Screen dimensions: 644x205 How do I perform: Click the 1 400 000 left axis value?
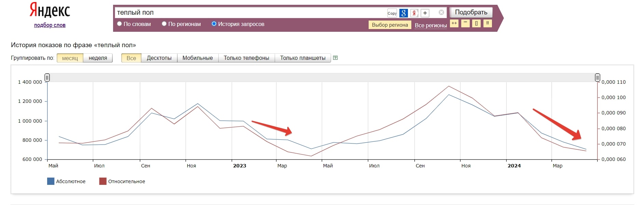click(30, 82)
